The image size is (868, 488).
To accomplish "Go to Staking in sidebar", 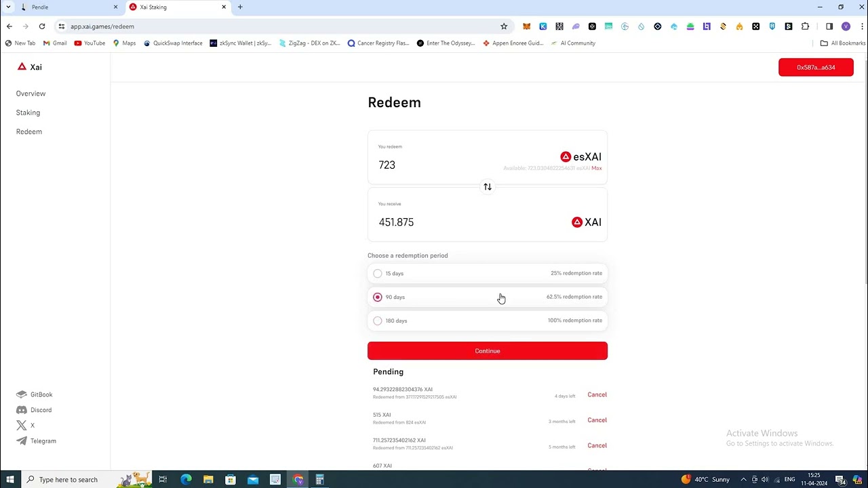I will [28, 113].
